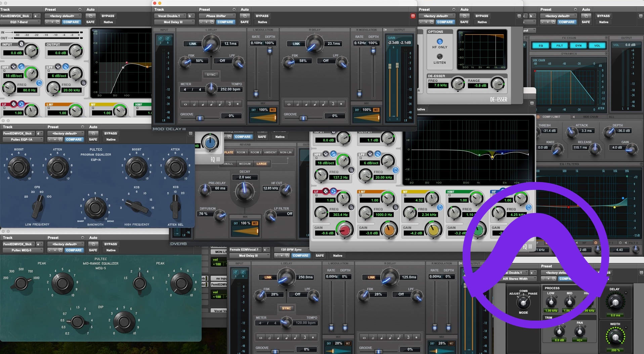Click the LF peak type icon in top-left EQ3

(14, 104)
